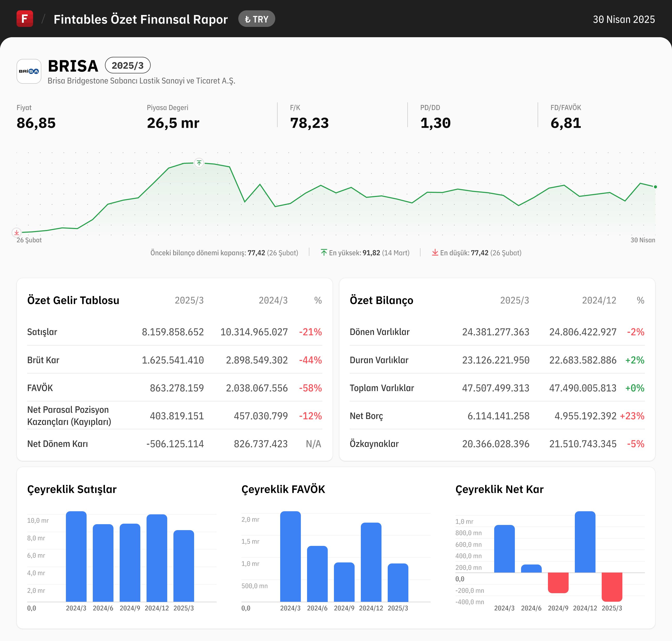This screenshot has width=672, height=641.
Task: Click Net Borç value 6.114.141.258
Action: click(499, 416)
